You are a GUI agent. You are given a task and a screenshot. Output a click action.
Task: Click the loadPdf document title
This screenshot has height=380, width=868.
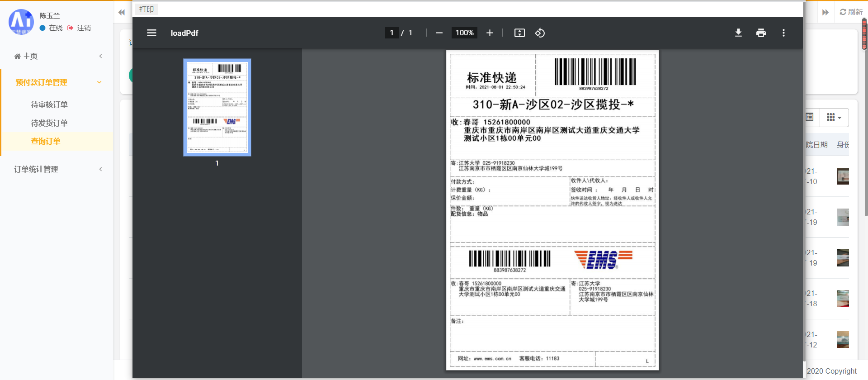point(184,33)
